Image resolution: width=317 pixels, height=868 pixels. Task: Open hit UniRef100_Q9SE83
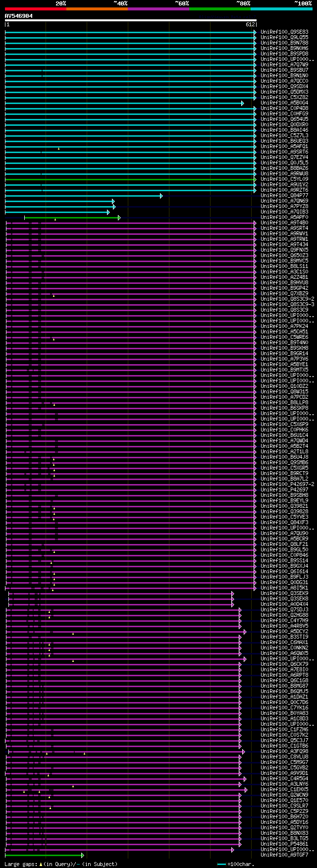pyautogui.click(x=284, y=32)
